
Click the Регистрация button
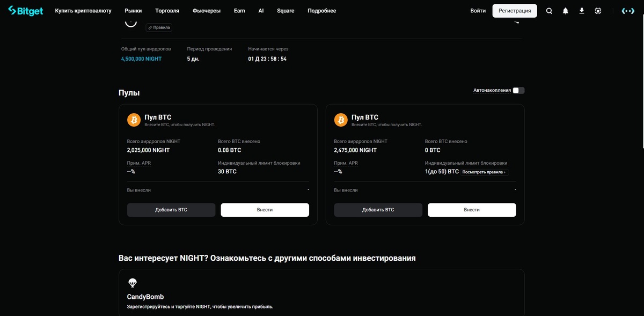point(515,11)
